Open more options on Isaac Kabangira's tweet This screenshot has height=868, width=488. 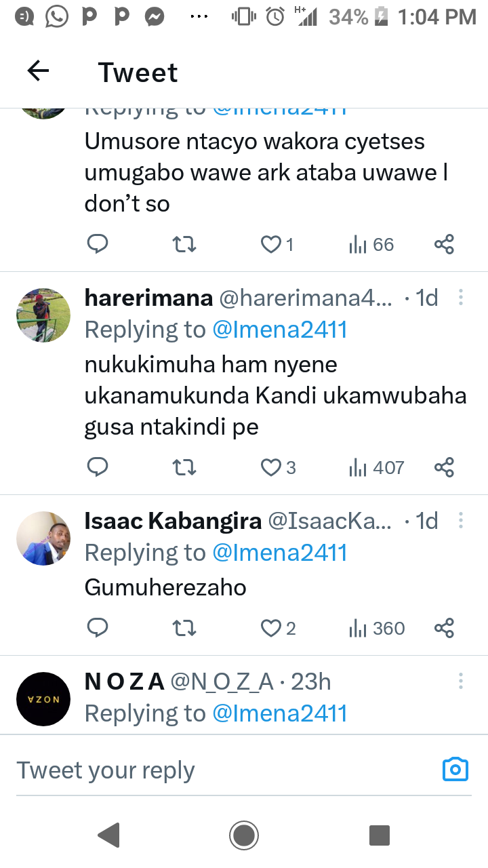[461, 521]
